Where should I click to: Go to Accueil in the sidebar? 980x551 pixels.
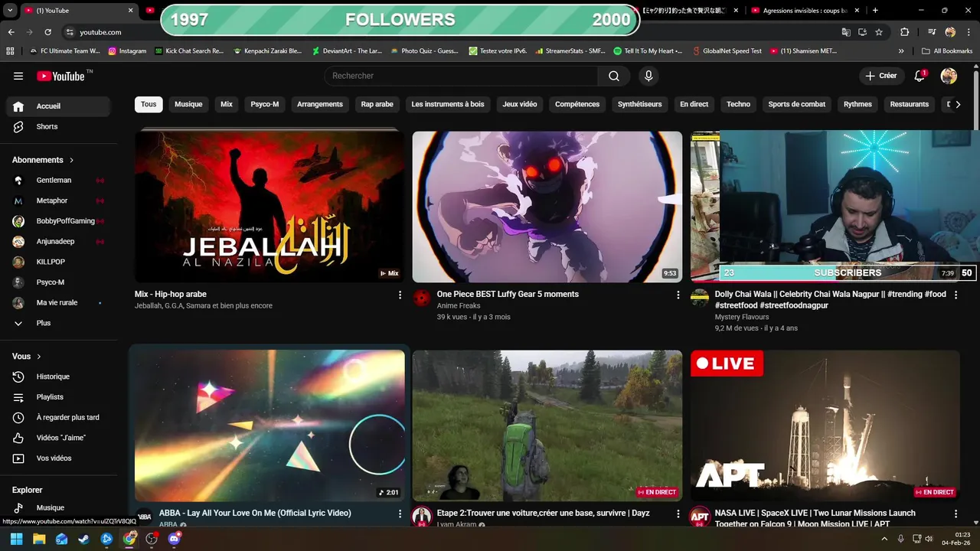(x=59, y=106)
